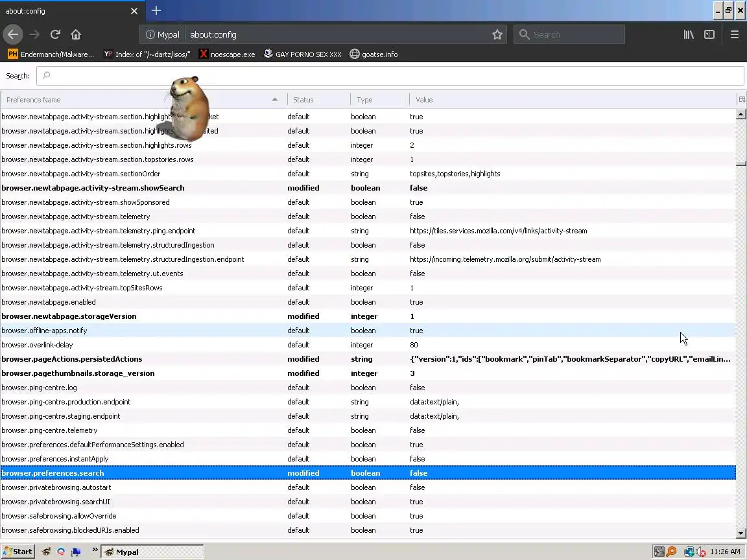Viewport: 747px width, 560px height.
Task: Click the muted volume tray icon
Action: coord(701,552)
